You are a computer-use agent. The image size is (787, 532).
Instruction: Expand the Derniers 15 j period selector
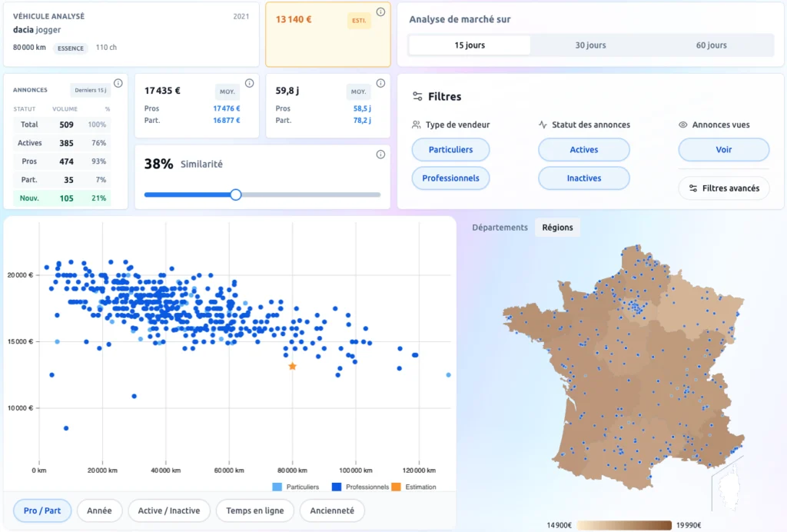click(x=91, y=91)
